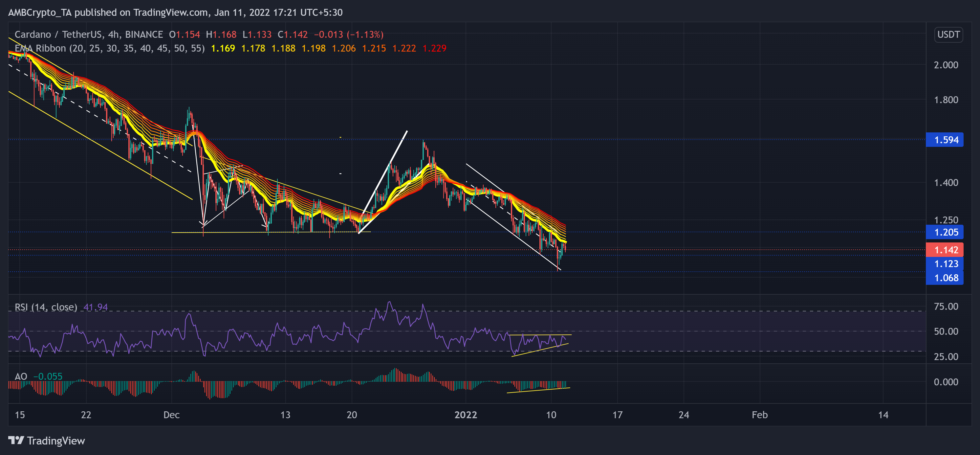Click the 1.594 price level label
This screenshot has height=455, width=980.
coord(945,140)
